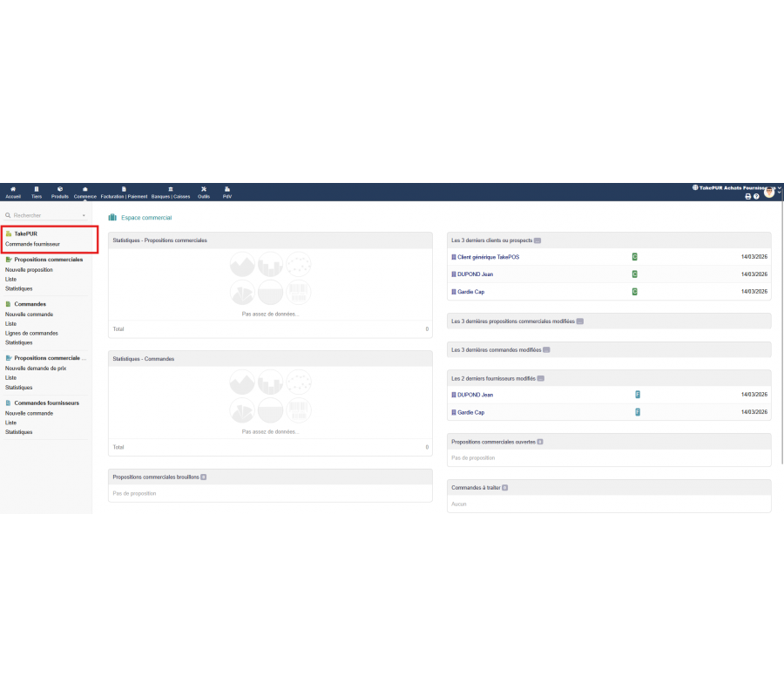Open Lignes de commandes in sidebar
784x697 pixels.
(x=31, y=333)
